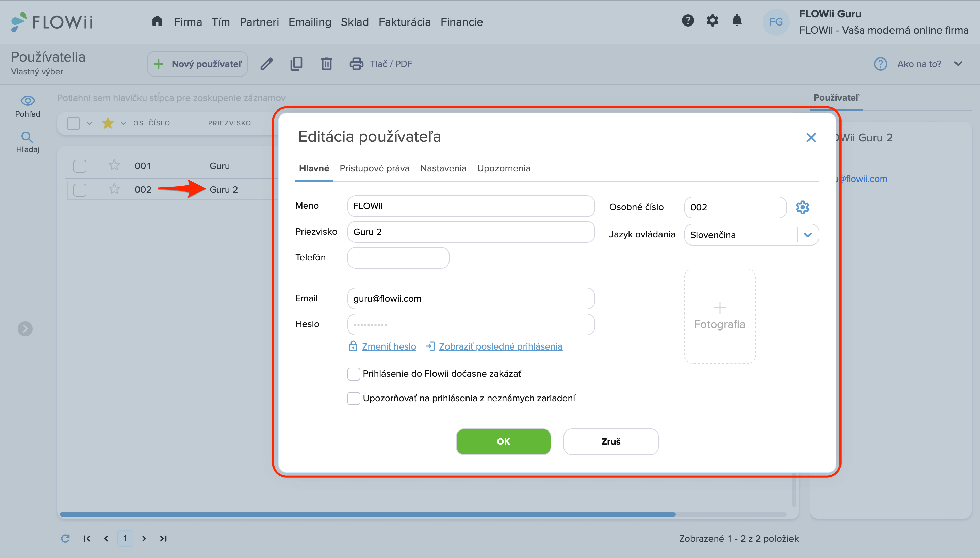The image size is (980, 558).
Task: Open the Financie menu
Action: (461, 22)
